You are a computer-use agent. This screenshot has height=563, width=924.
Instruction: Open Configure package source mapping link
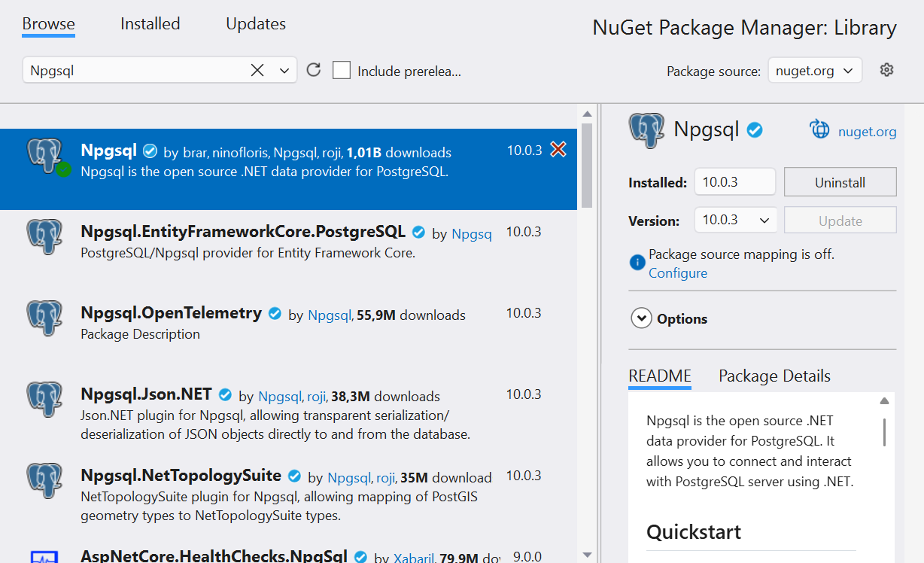tap(678, 273)
